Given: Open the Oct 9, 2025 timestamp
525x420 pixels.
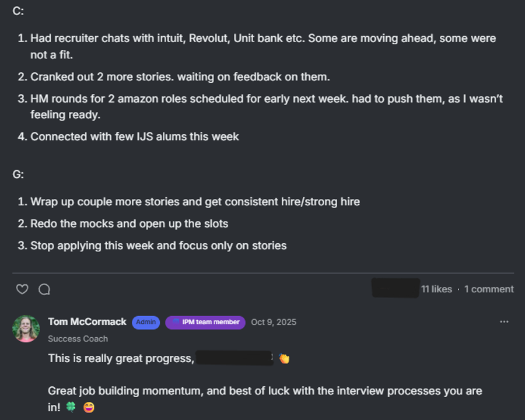Looking at the screenshot, I should tap(274, 321).
